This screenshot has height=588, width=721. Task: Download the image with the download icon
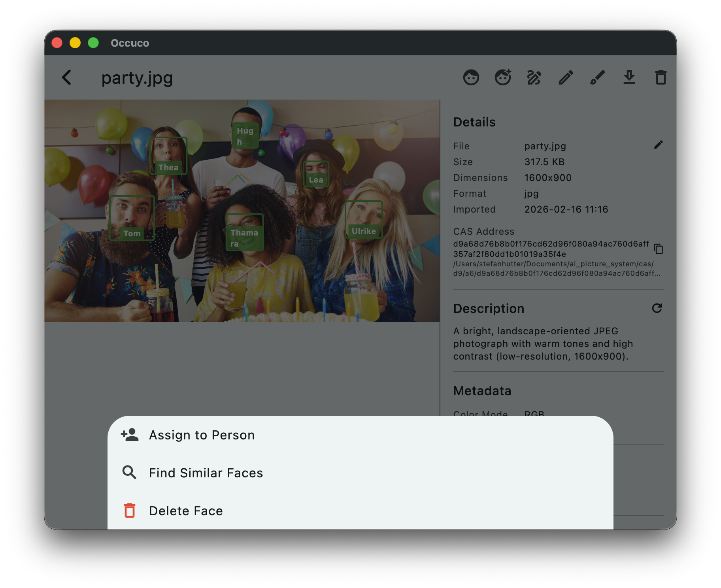629,77
